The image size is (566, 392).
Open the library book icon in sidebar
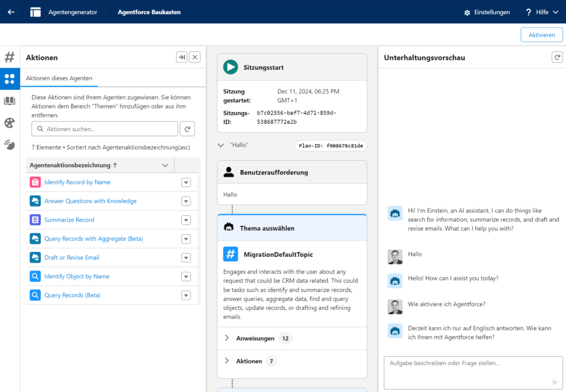click(x=9, y=101)
